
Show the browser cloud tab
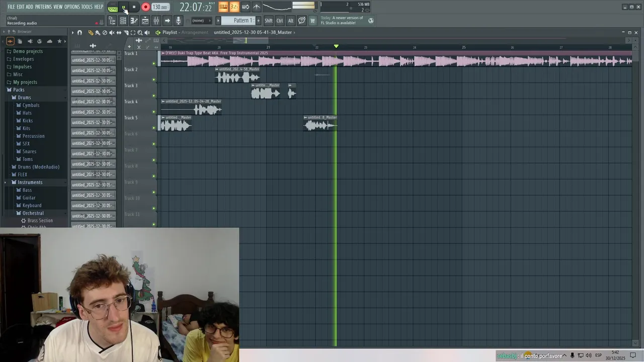(x=49, y=41)
